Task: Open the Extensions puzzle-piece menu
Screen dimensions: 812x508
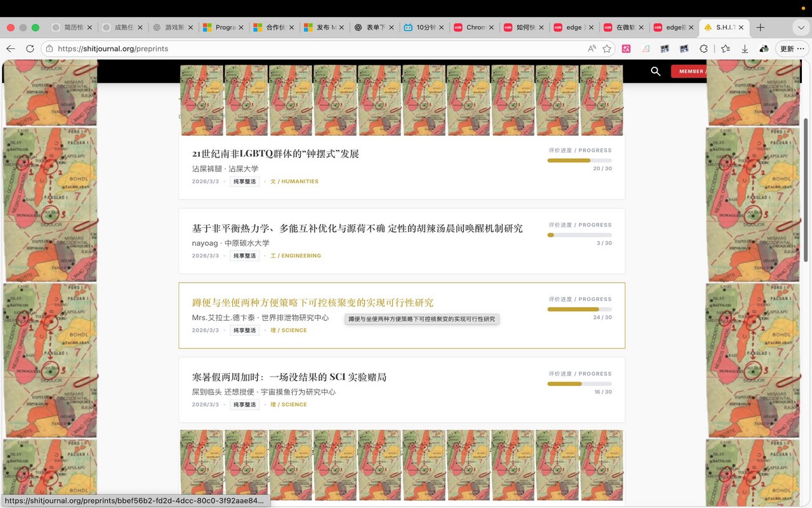Action: coord(704,48)
